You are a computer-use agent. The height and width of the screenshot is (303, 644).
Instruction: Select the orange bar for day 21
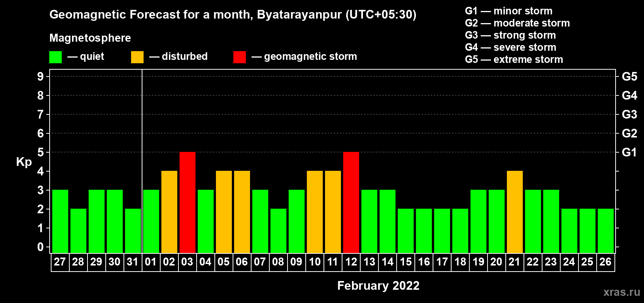pyautogui.click(x=515, y=212)
